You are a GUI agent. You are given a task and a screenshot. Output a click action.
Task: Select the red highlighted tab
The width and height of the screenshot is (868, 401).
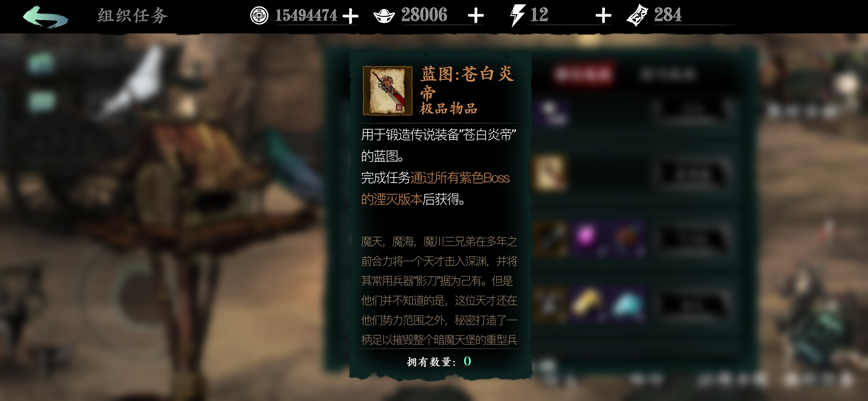click(x=582, y=74)
